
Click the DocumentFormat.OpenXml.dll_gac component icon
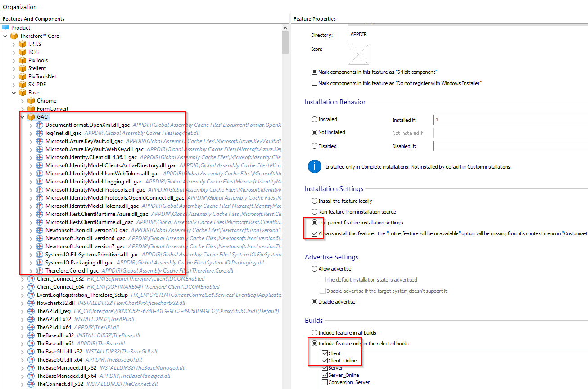tap(40, 125)
